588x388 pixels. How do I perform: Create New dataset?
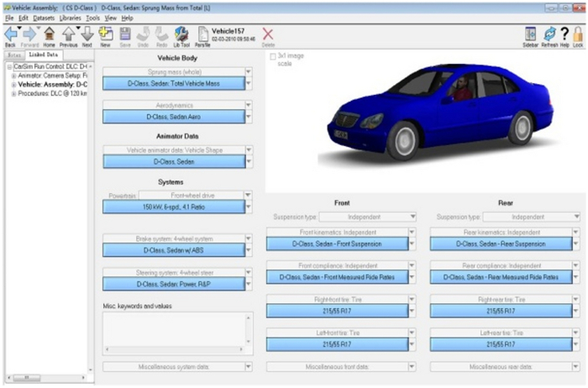point(106,34)
